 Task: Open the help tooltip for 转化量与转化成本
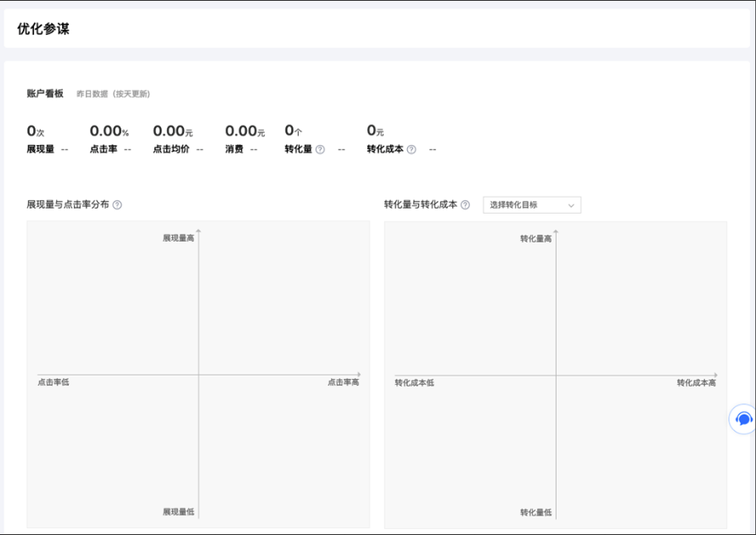coord(465,205)
